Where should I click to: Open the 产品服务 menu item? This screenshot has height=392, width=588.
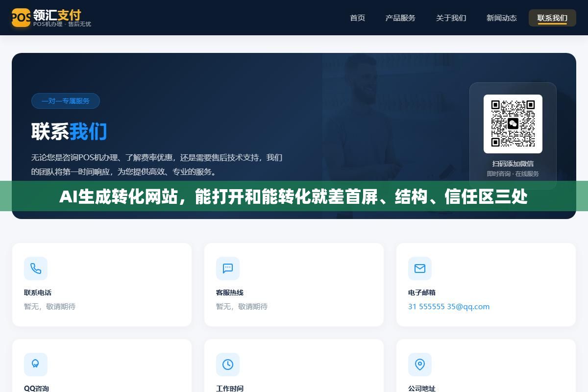400,18
